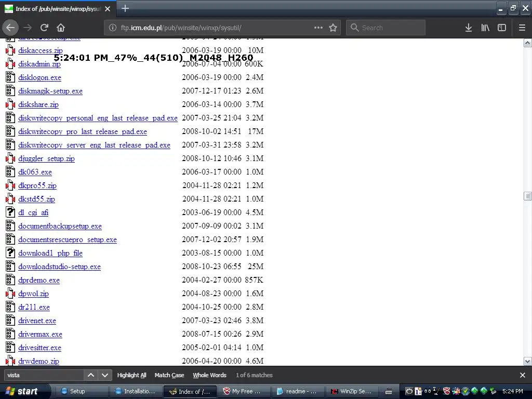Switch to WinZip Se... taskbar window
Image resolution: width=532 pixels, height=399 pixels.
(352, 391)
